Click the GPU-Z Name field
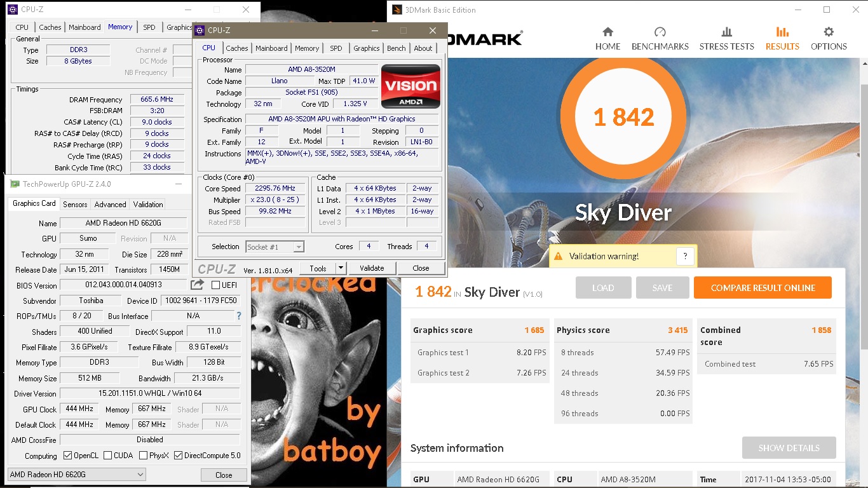This screenshot has height=488, width=868. (x=123, y=223)
